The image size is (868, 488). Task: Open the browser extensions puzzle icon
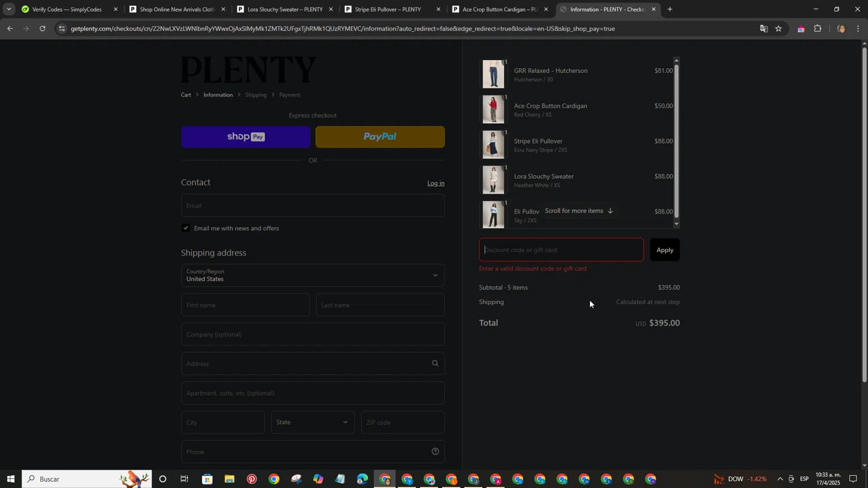(x=818, y=28)
